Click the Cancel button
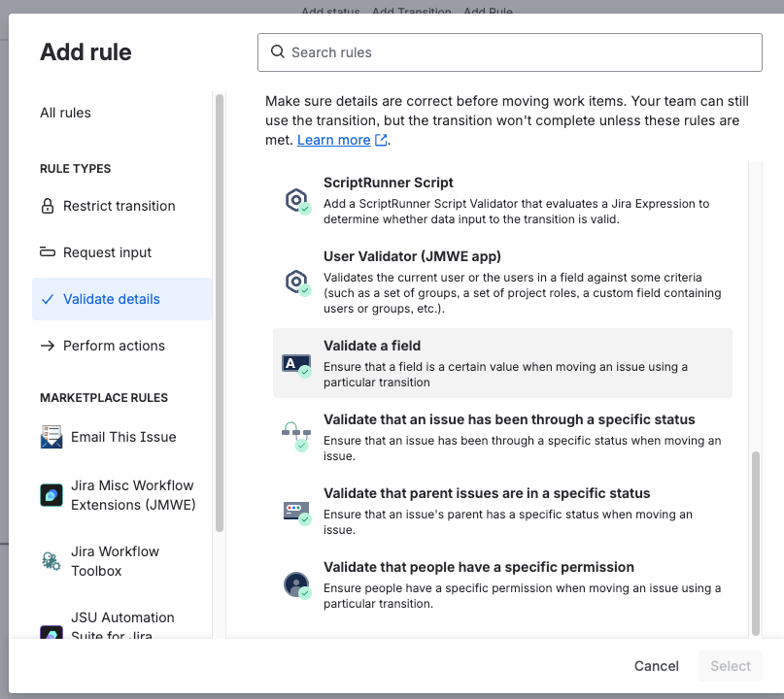The width and height of the screenshot is (784, 699). (x=656, y=666)
